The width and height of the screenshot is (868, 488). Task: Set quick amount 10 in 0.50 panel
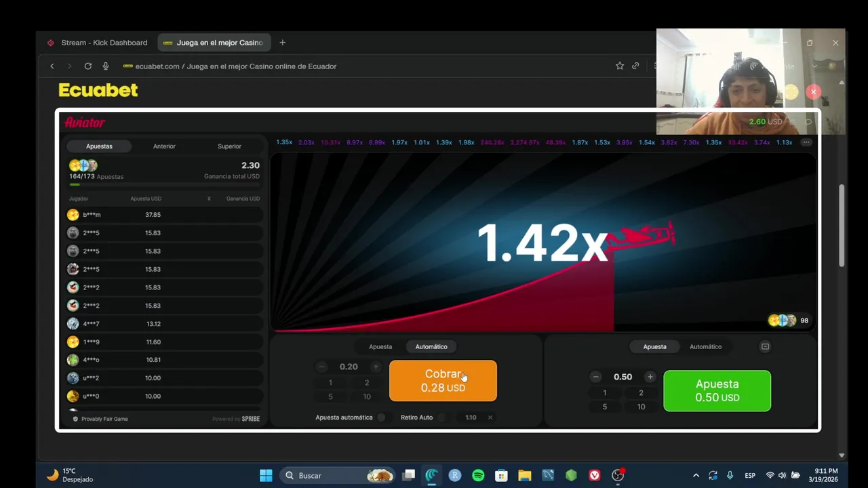(x=641, y=407)
